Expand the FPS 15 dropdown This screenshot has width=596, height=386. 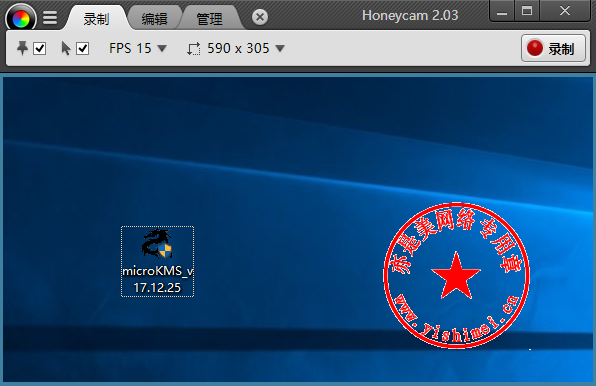(138, 48)
